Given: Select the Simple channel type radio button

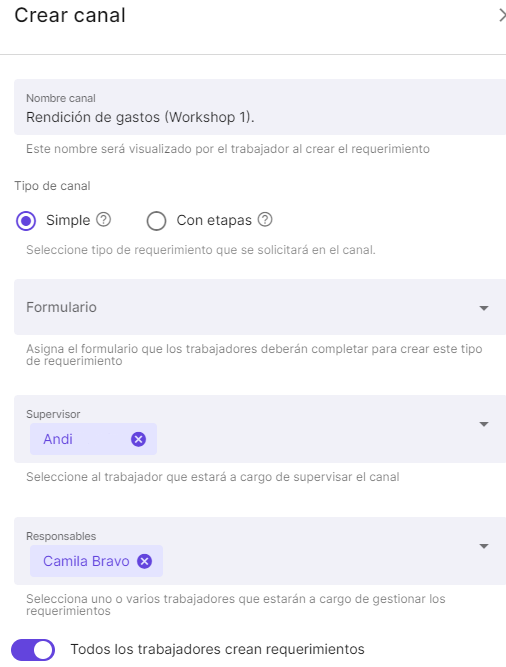Looking at the screenshot, I should click(x=26, y=221).
